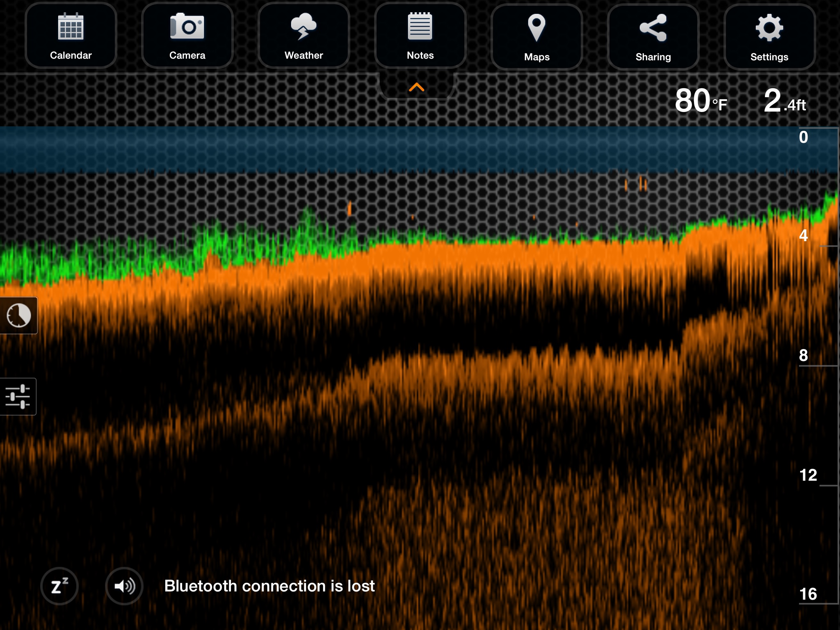840x630 pixels.
Task: Open the Settings gear menu
Action: 769,37
